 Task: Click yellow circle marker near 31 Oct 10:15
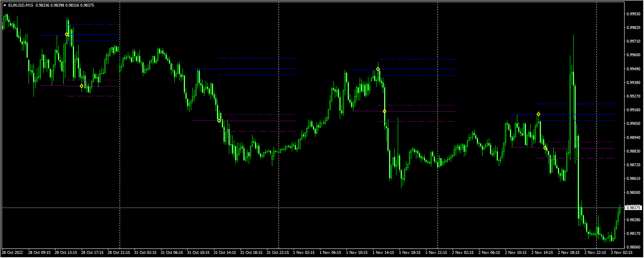[219, 121]
